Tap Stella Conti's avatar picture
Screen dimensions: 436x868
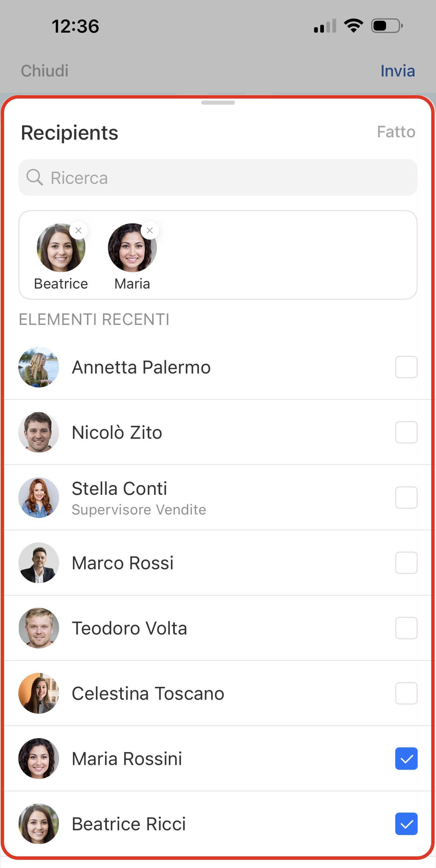point(39,498)
